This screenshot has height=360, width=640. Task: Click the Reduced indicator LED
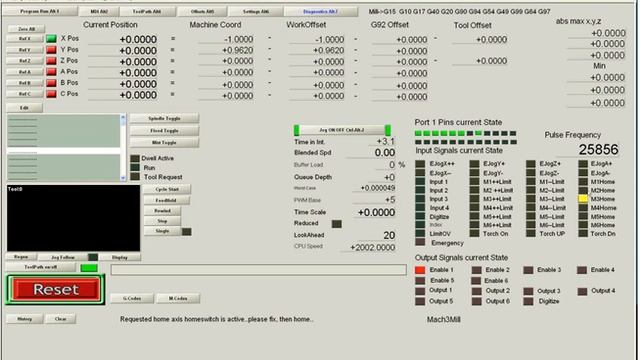(336, 224)
